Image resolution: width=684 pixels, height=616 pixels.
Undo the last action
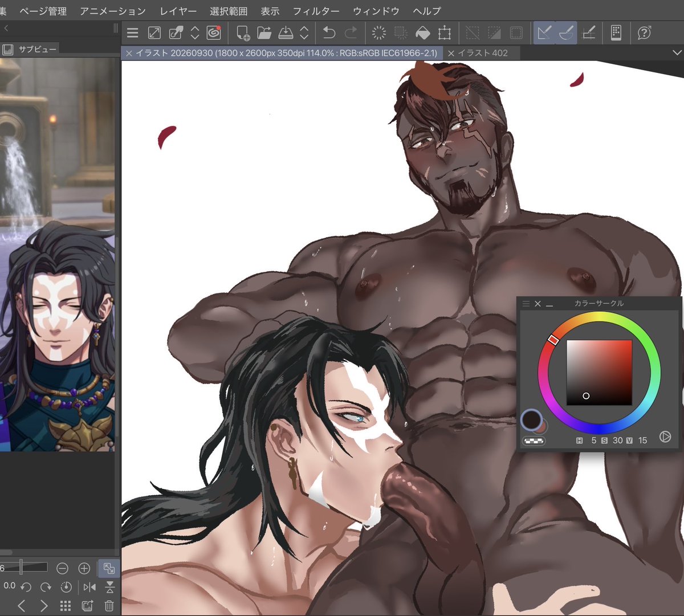pos(329,33)
